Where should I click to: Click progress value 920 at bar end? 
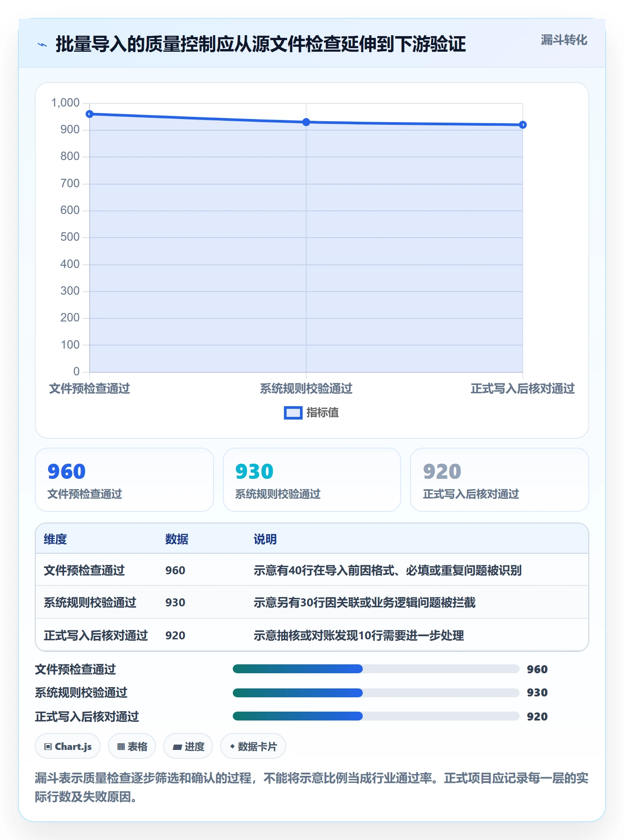click(537, 716)
